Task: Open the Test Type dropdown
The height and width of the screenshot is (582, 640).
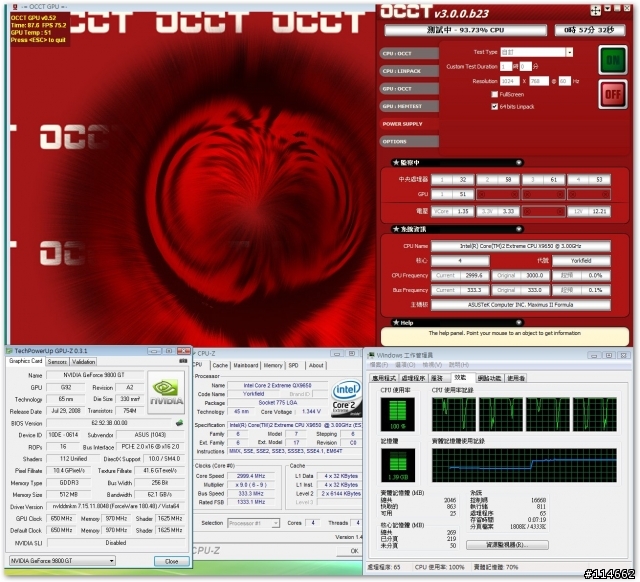Action: click(569, 52)
